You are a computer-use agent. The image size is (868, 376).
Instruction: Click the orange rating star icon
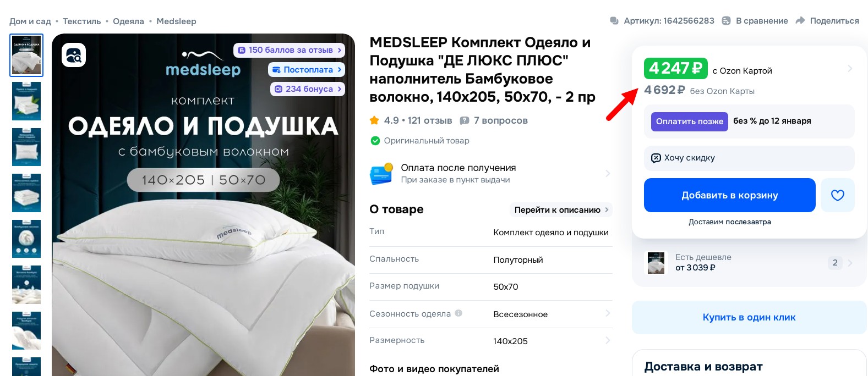374,120
